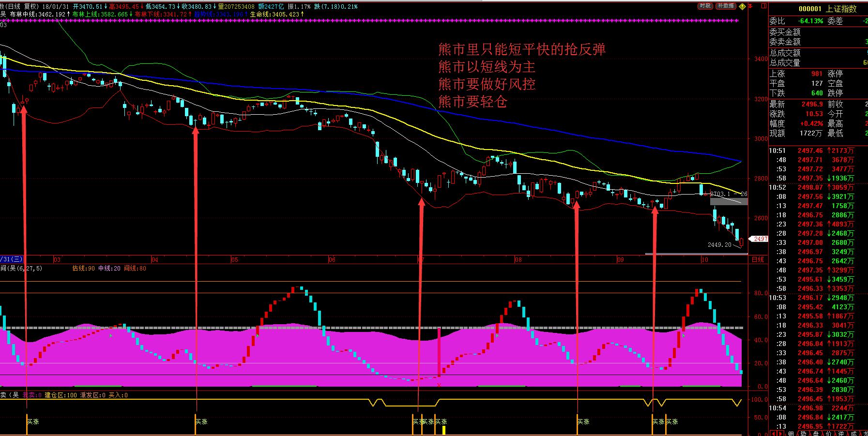Click the 现额 value 1722万
Image resolution: width=868 pixels, height=436 pixels.
pyautogui.click(x=810, y=133)
